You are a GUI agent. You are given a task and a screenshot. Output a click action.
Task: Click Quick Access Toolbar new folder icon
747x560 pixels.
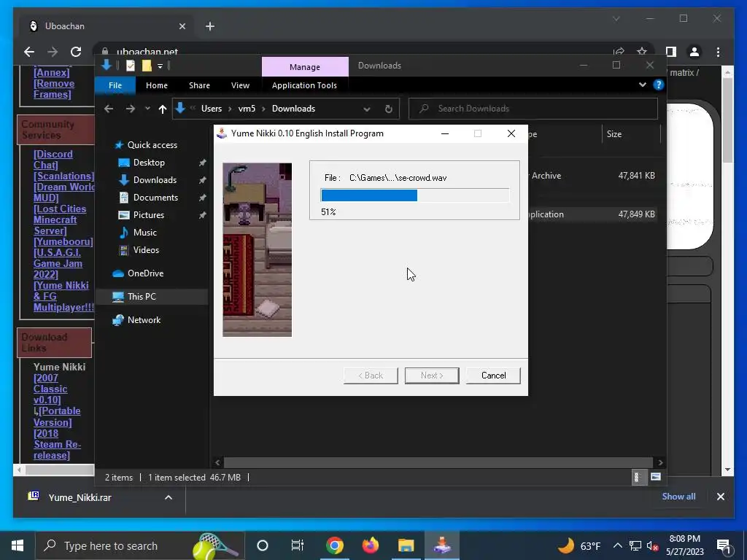pyautogui.click(x=147, y=66)
